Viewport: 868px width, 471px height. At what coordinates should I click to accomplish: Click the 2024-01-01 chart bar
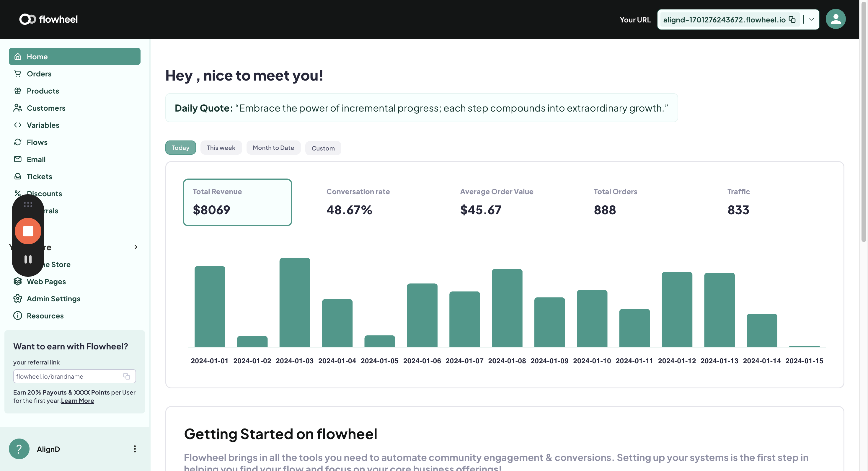click(210, 307)
